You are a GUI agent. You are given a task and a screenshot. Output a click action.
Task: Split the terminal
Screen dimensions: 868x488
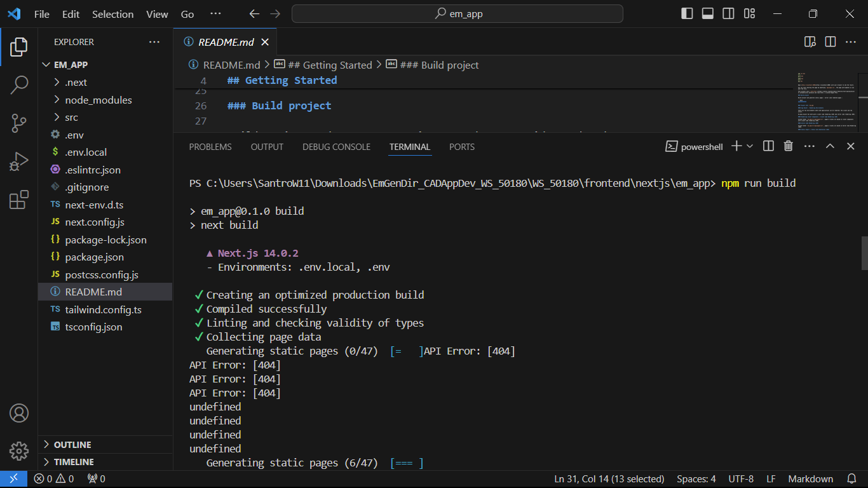[x=768, y=146]
